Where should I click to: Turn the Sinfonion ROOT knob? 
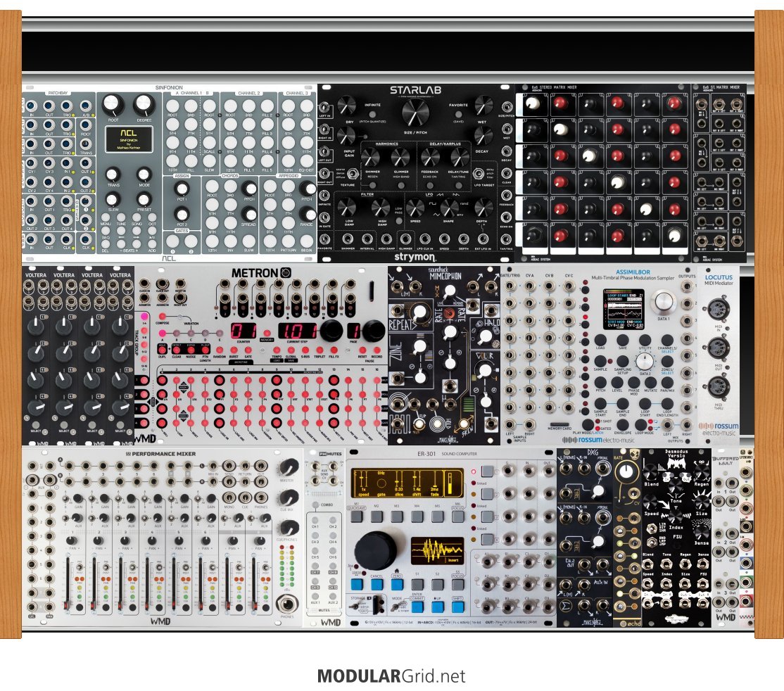tap(113, 105)
